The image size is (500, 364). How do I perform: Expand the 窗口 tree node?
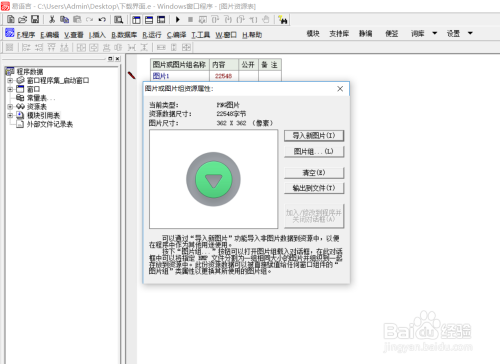[x=10, y=89]
